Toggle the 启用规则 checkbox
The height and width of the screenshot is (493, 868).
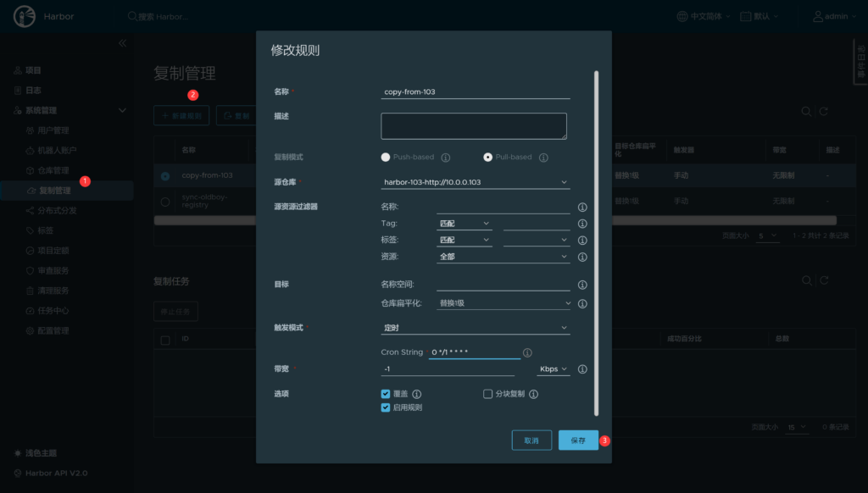tap(386, 407)
